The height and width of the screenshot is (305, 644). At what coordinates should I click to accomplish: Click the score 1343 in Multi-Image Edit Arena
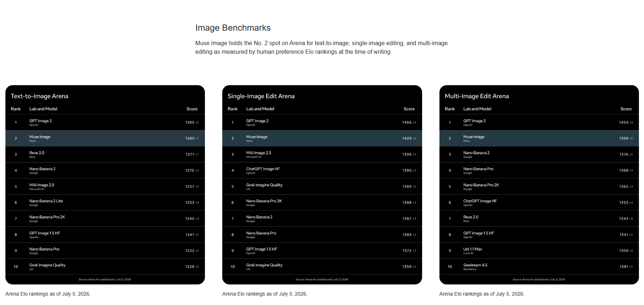[624, 218]
